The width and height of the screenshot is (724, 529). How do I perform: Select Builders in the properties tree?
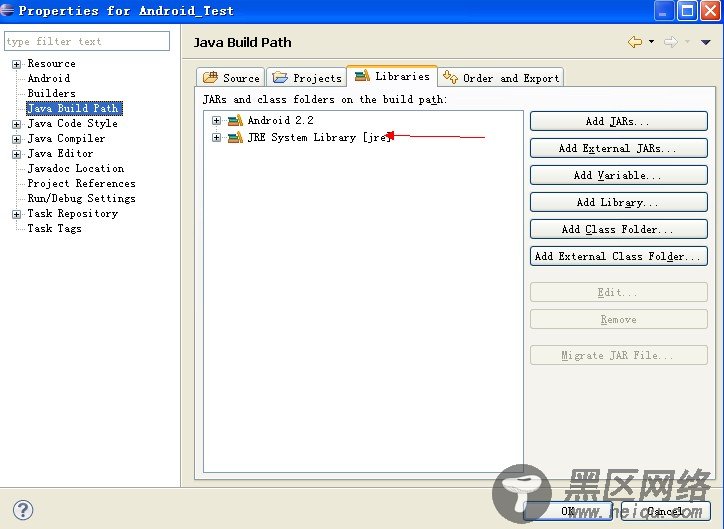(52, 93)
